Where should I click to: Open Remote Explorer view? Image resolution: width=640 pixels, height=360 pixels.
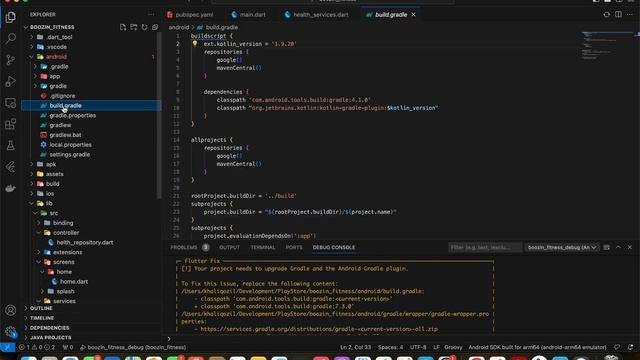pos(11,102)
